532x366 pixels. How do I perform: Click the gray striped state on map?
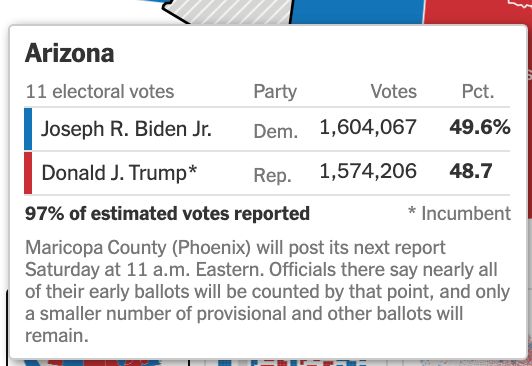tap(231, 10)
